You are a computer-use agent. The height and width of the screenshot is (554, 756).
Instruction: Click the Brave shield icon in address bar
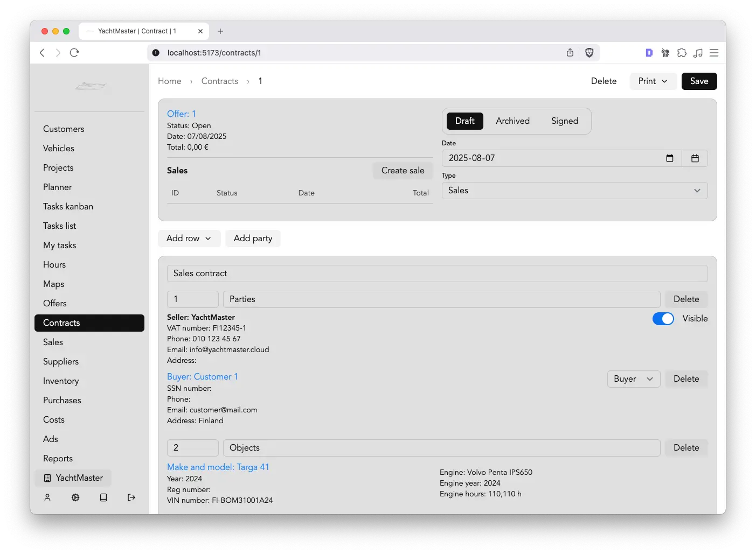[x=589, y=53]
